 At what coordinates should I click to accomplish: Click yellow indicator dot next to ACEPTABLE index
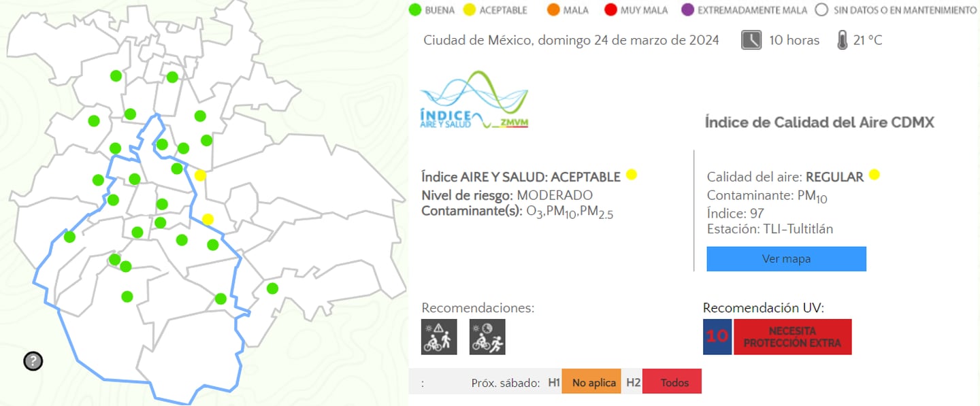tap(632, 175)
